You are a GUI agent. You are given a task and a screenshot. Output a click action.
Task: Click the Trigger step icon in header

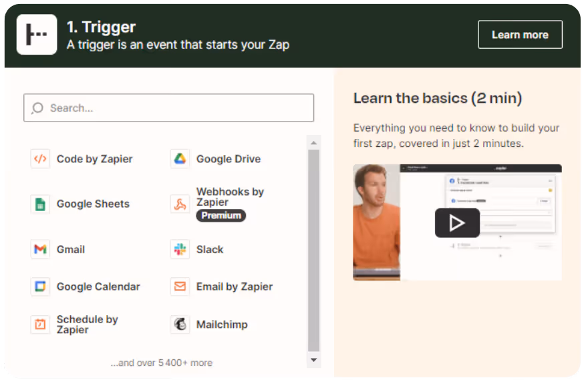click(x=37, y=35)
